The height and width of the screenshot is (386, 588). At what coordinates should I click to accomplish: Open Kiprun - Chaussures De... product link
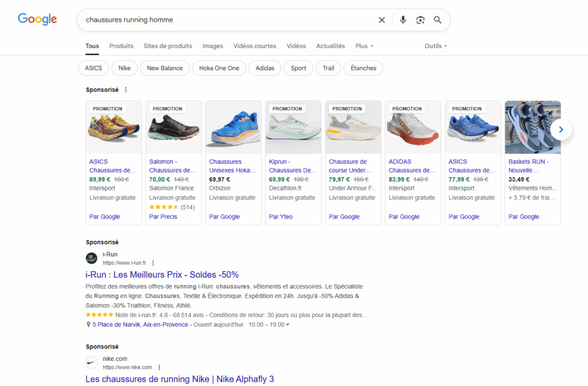coord(292,166)
